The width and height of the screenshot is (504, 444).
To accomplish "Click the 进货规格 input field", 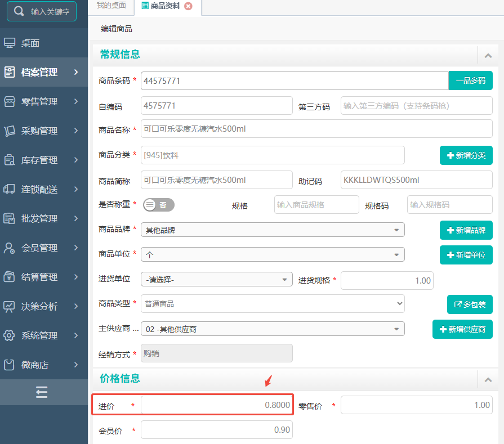I will [387, 280].
